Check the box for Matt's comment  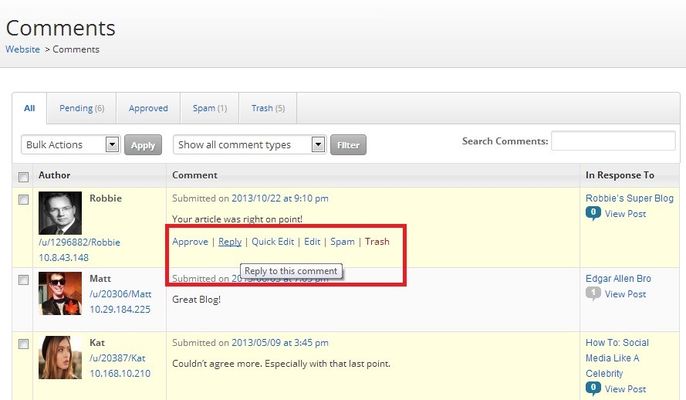point(24,280)
